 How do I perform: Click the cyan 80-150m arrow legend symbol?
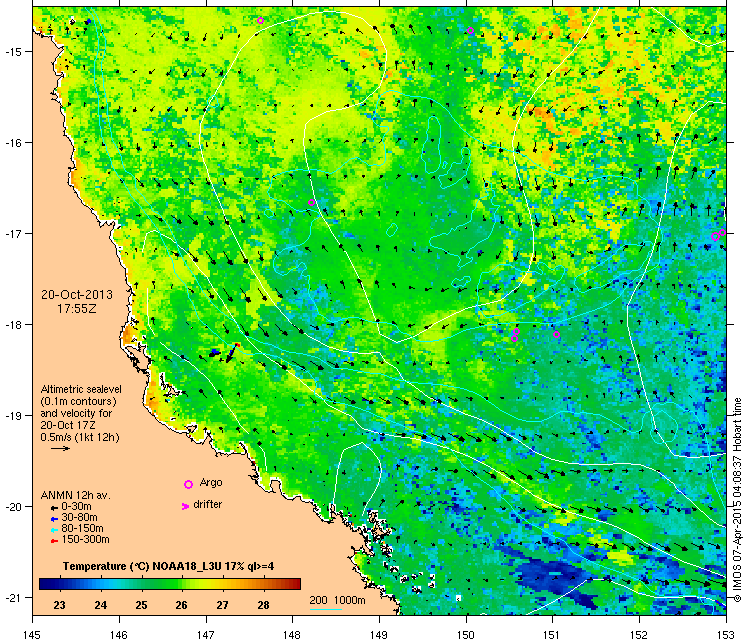55,530
